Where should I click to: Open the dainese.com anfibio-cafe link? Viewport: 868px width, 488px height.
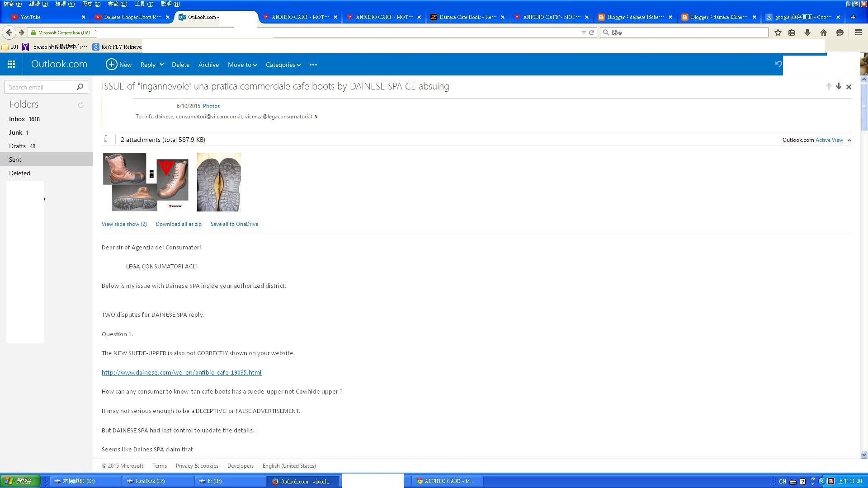pos(181,372)
